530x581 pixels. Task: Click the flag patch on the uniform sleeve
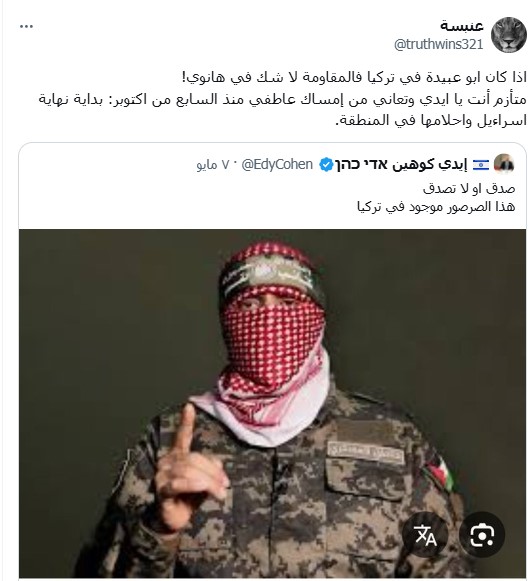(x=441, y=471)
